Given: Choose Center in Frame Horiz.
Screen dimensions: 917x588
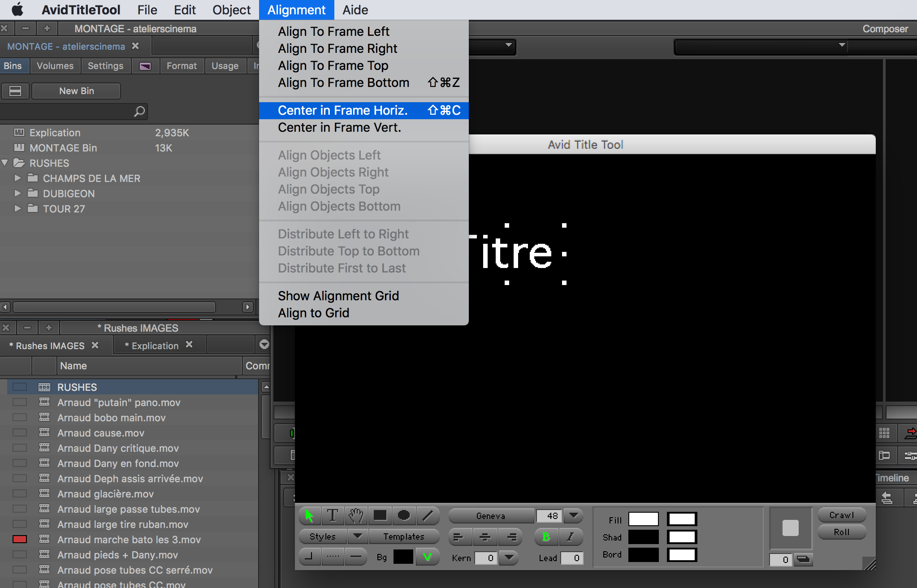Looking at the screenshot, I should point(364,110).
